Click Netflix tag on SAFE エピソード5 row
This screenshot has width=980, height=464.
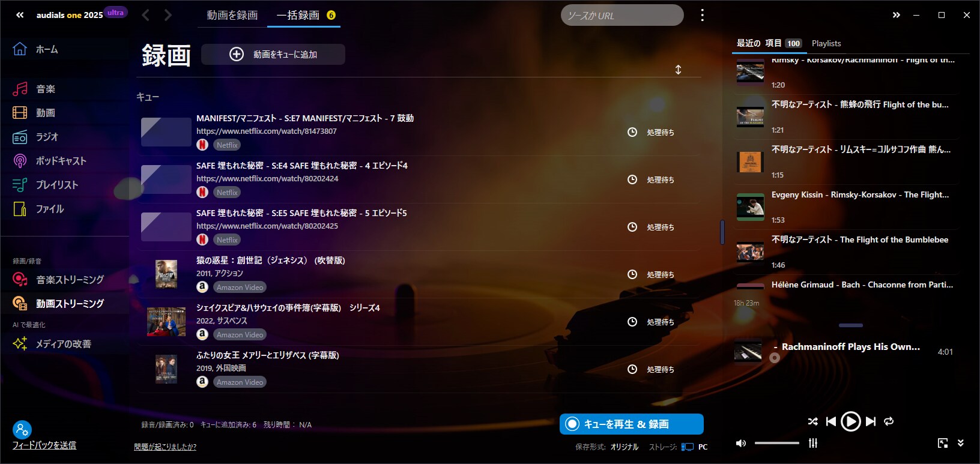coord(227,240)
